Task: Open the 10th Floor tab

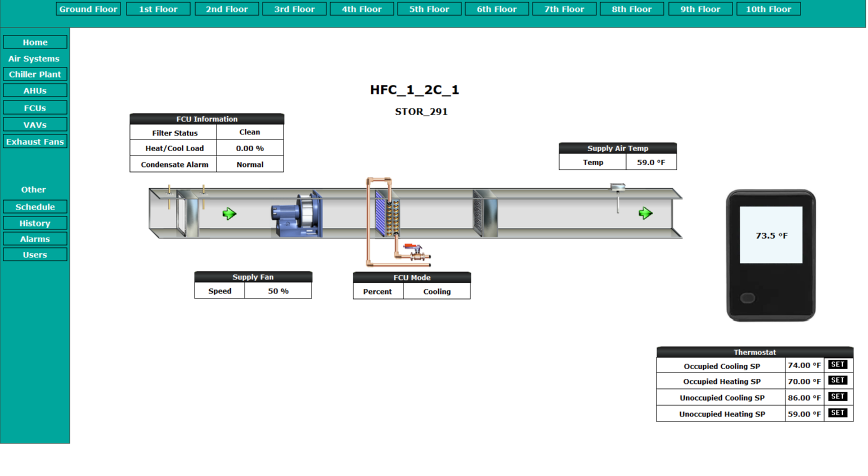Action: click(768, 9)
